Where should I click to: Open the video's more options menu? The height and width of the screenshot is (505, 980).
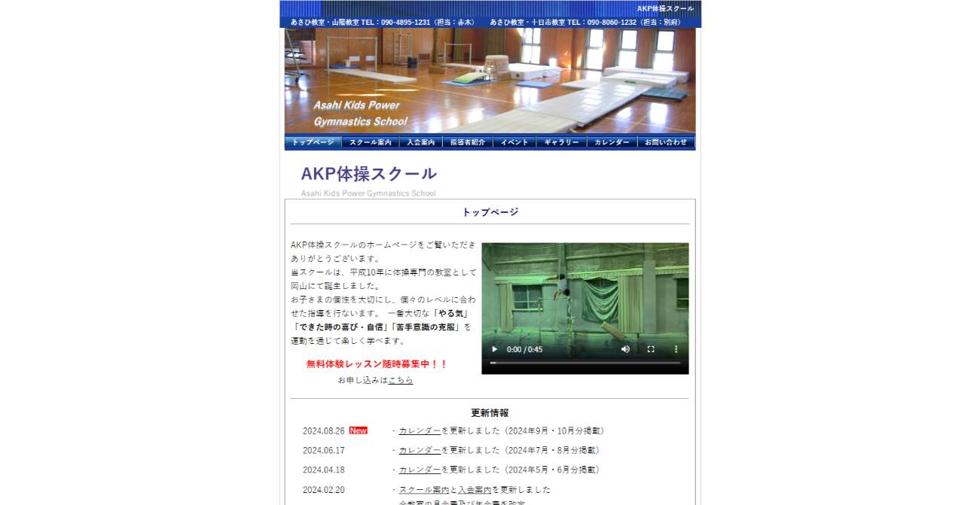(676, 349)
